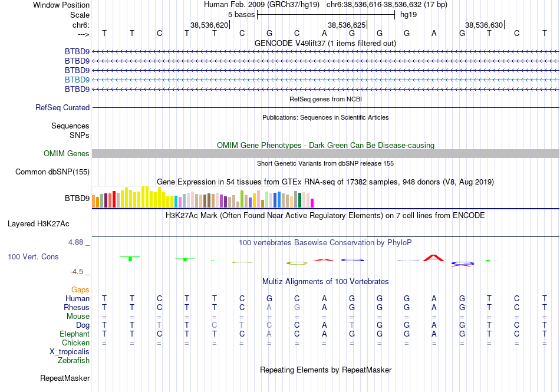Click the magenta bar in GTEx expression chart
Image resolution: width=560 pixels, height=392 pixels.
312,203
